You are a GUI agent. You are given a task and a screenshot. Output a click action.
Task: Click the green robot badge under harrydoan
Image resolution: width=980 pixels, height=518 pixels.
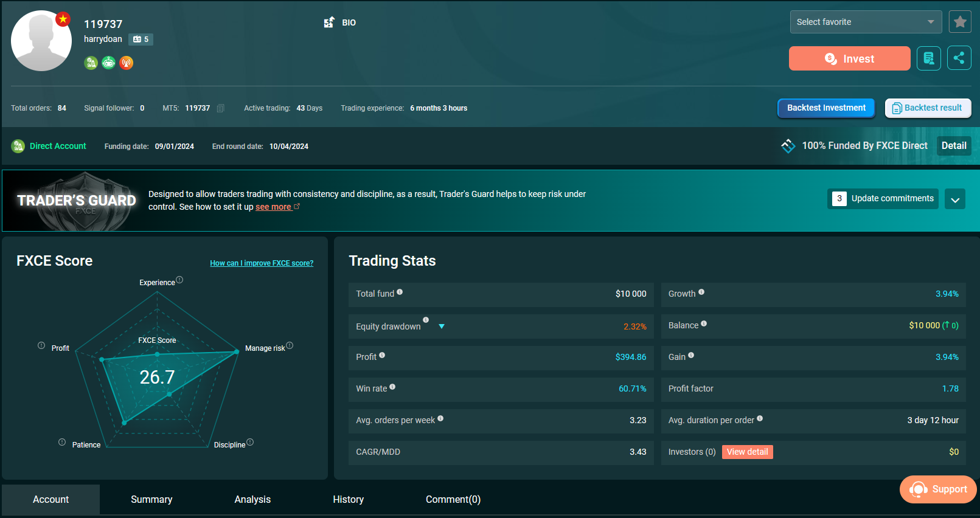pyautogui.click(x=108, y=63)
